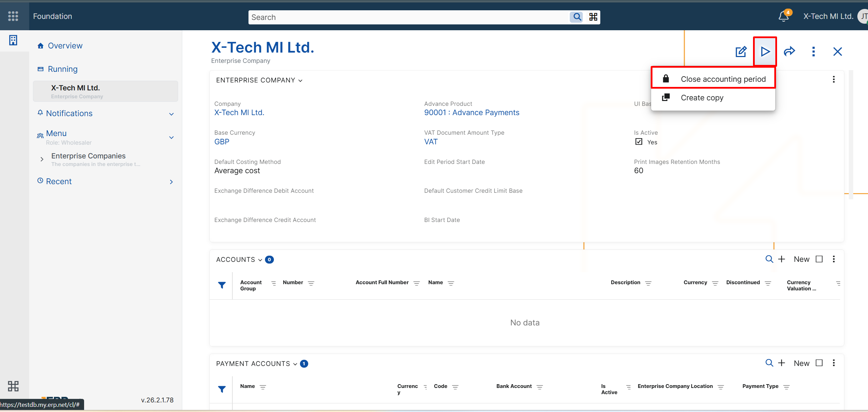Expand the Enterprise Companies tree item
This screenshot has height=412, width=868.
(42, 159)
